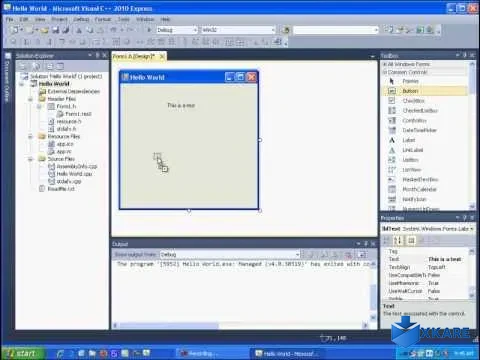Click Alphabetical sort icon in Properties panel
Screen dimensions: 480x360
pos(398,240)
